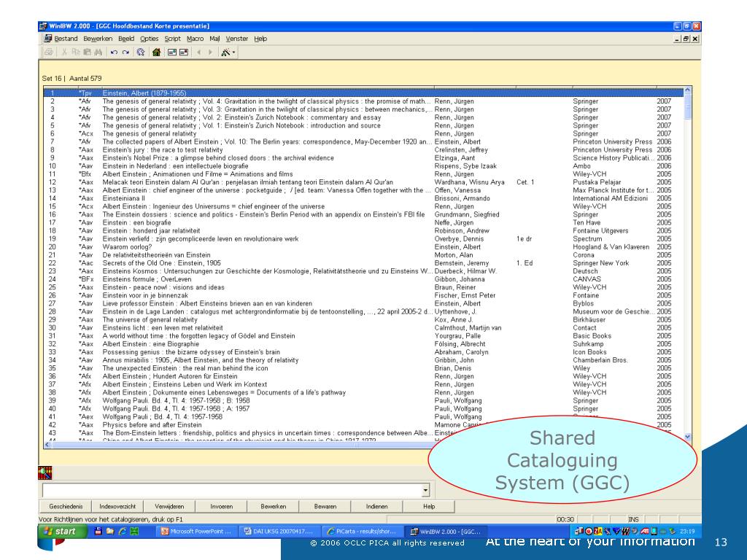747x560 pixels.
Task: Click the previous record left arrow
Action: (x=198, y=52)
